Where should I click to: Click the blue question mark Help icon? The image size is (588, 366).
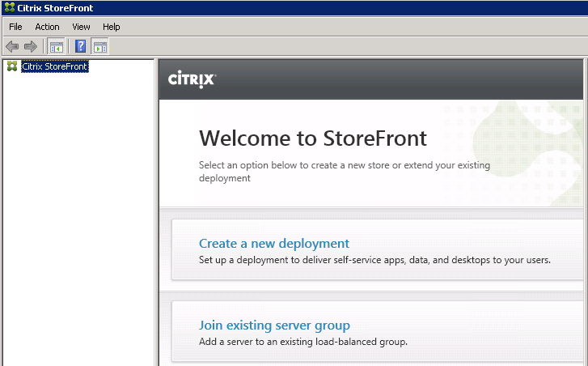tap(81, 46)
